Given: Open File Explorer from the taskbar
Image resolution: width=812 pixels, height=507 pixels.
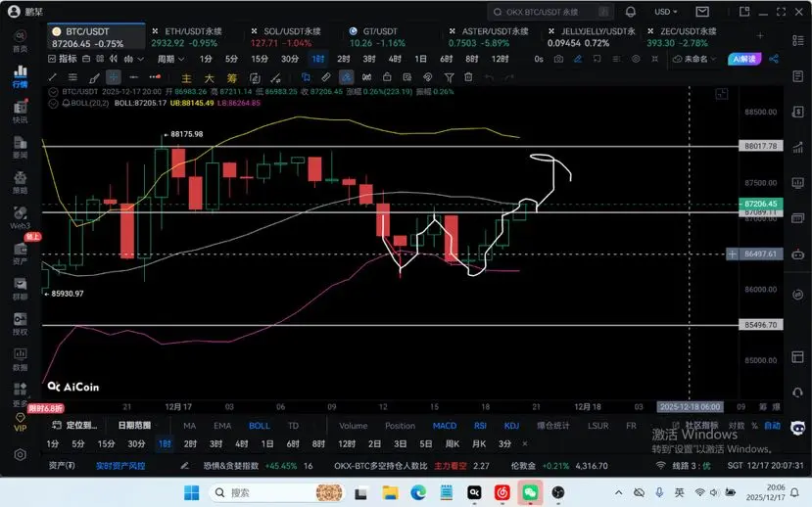Looking at the screenshot, I should (x=391, y=492).
